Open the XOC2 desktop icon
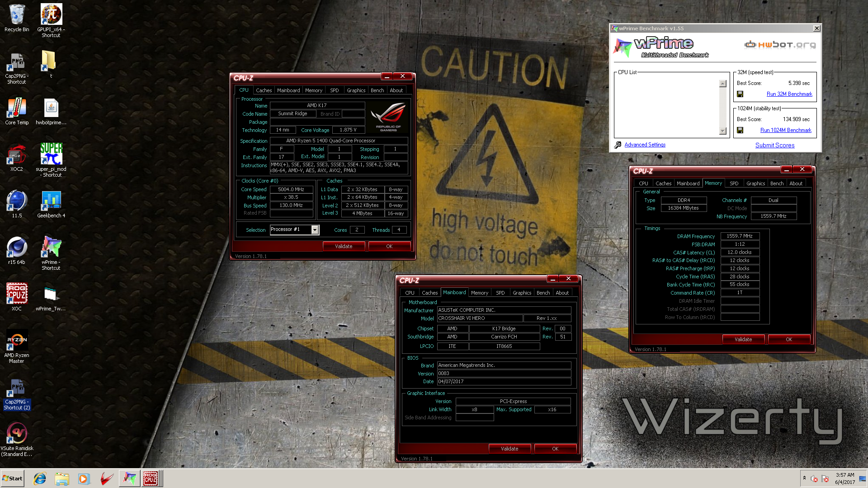 [17, 158]
